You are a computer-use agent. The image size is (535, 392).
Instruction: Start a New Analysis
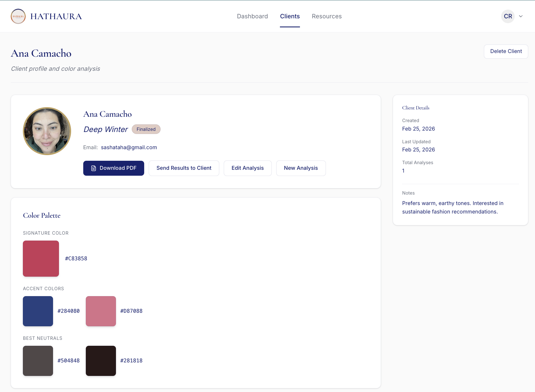tap(301, 168)
